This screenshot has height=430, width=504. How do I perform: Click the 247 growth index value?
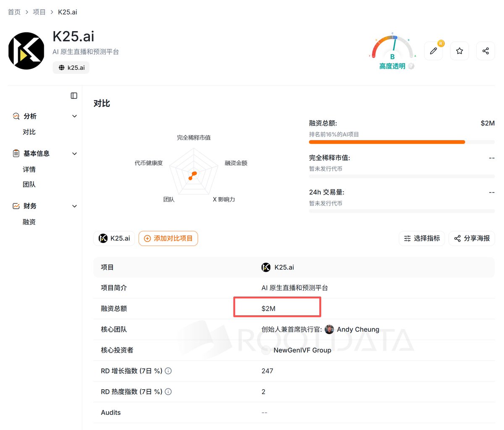(x=267, y=371)
